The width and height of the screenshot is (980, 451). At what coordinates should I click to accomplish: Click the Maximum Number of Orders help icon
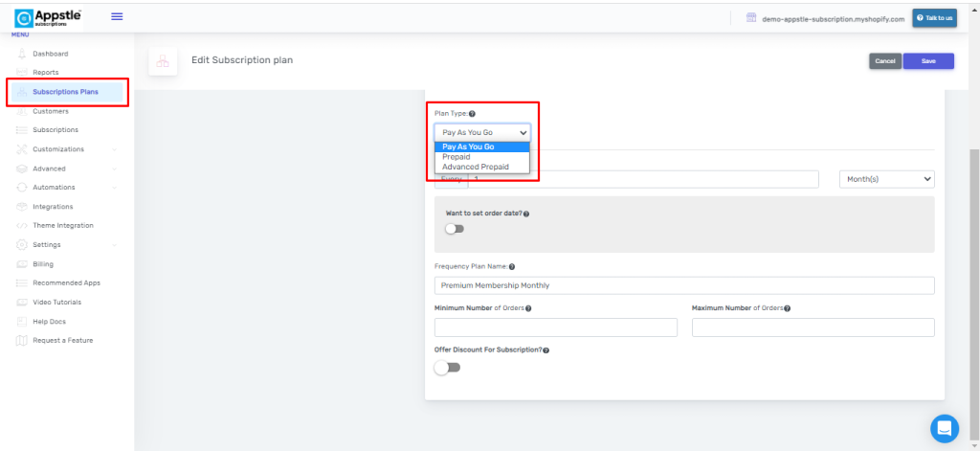click(x=787, y=308)
